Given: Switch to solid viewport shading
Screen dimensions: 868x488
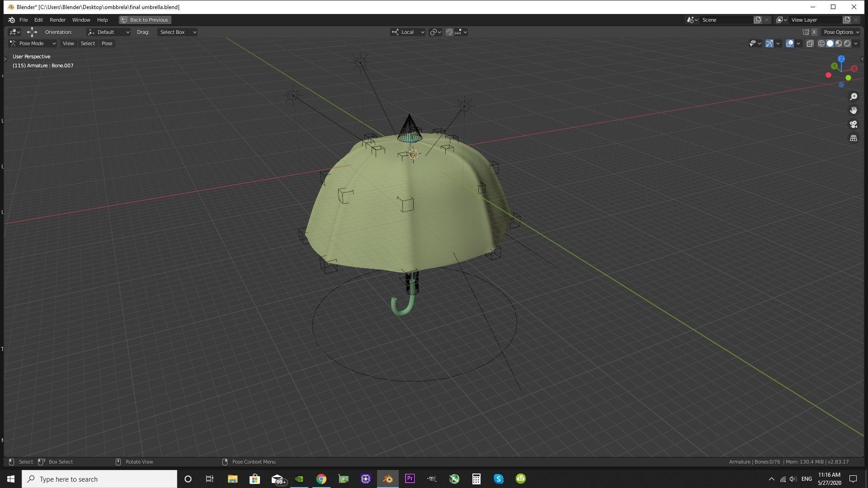Looking at the screenshot, I should click(x=830, y=43).
